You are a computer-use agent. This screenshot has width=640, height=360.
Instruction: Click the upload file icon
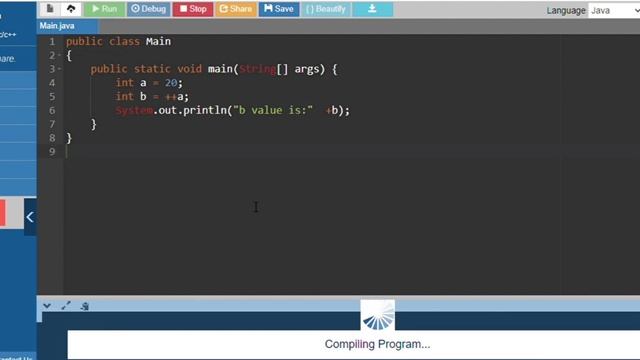tap(71, 9)
